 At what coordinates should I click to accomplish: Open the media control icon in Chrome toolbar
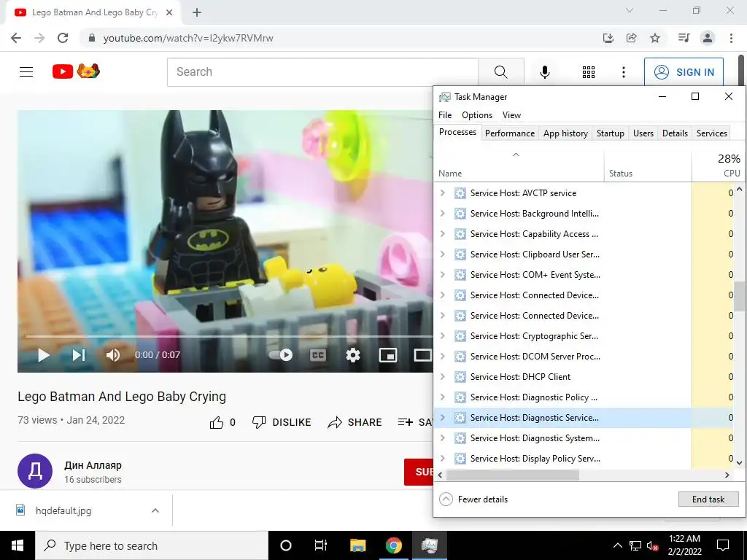(684, 38)
